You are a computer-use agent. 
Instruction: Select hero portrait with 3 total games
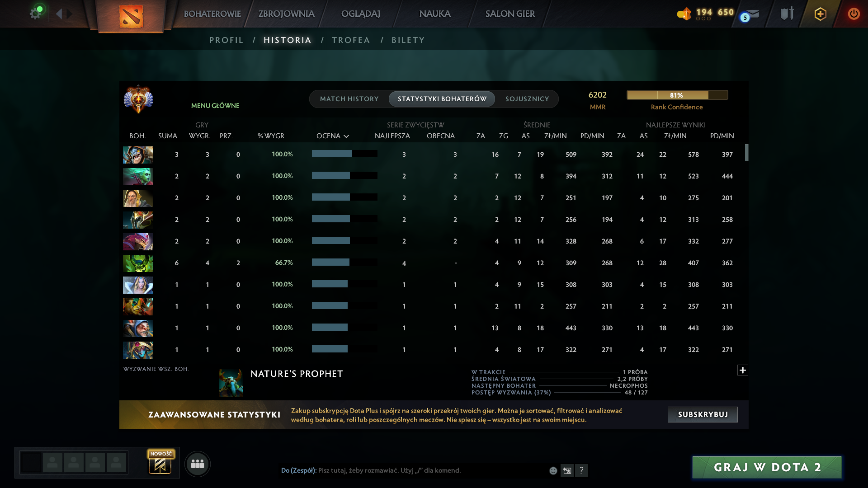pos(138,155)
